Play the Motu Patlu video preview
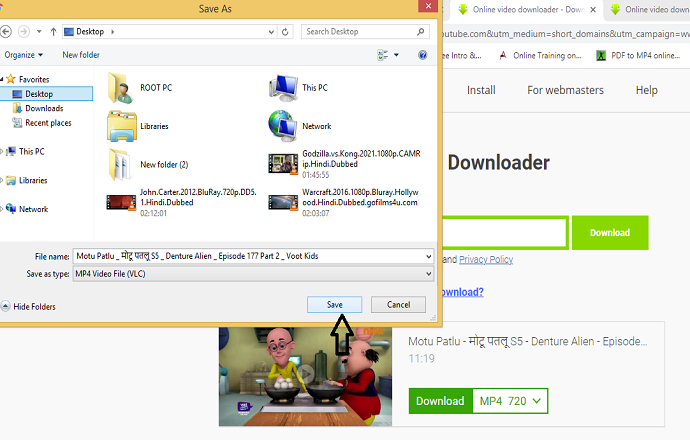 305,374
